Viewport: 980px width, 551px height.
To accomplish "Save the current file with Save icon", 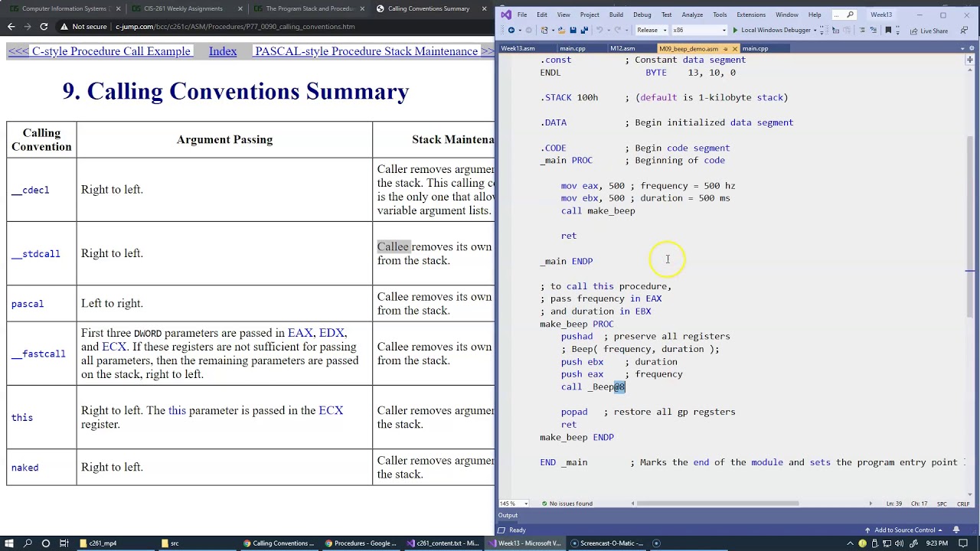I will click(573, 30).
